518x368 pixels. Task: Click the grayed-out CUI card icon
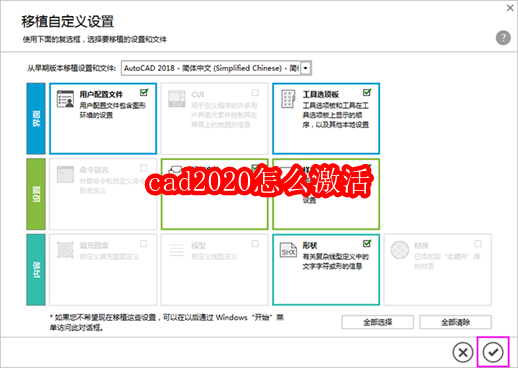point(177,99)
